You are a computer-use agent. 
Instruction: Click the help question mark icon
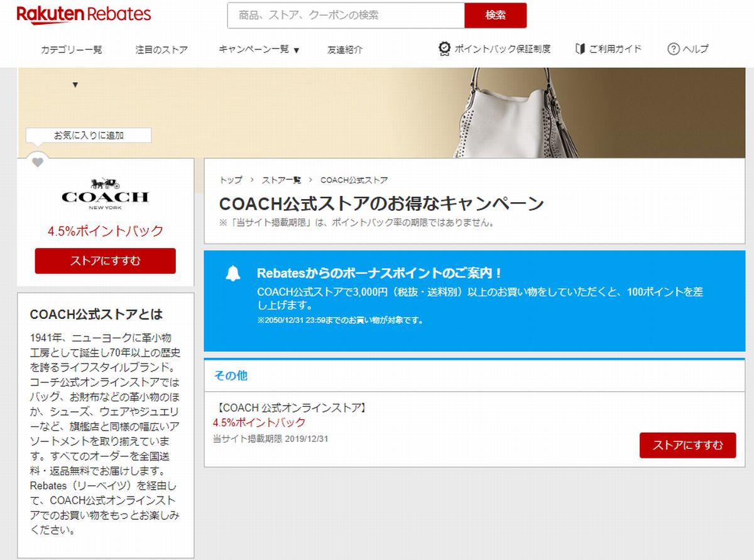674,49
